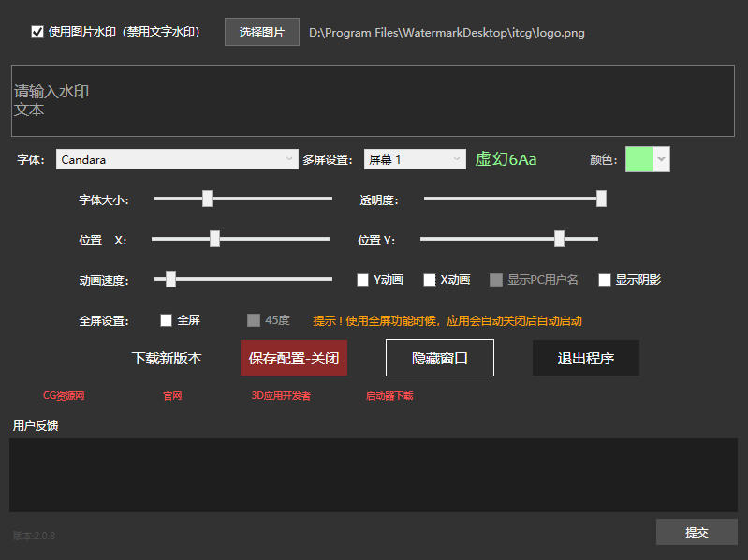Viewport: 748px width, 560px height.
Task: Open the 启动器下载 link
Action: tap(389, 396)
